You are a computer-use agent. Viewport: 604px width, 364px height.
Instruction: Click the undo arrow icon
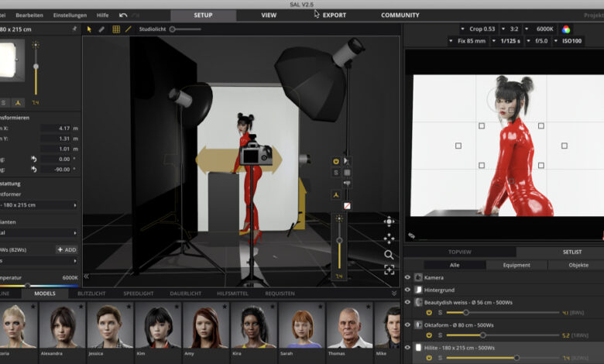123,15
